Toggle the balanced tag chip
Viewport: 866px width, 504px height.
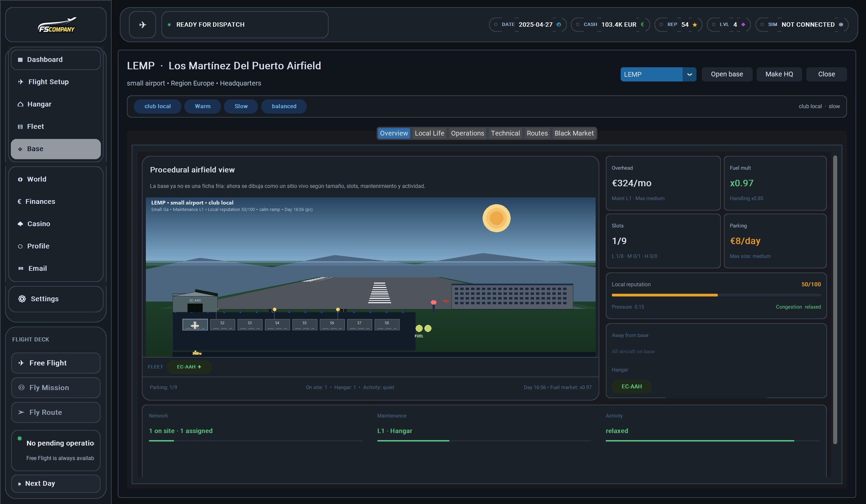point(284,106)
